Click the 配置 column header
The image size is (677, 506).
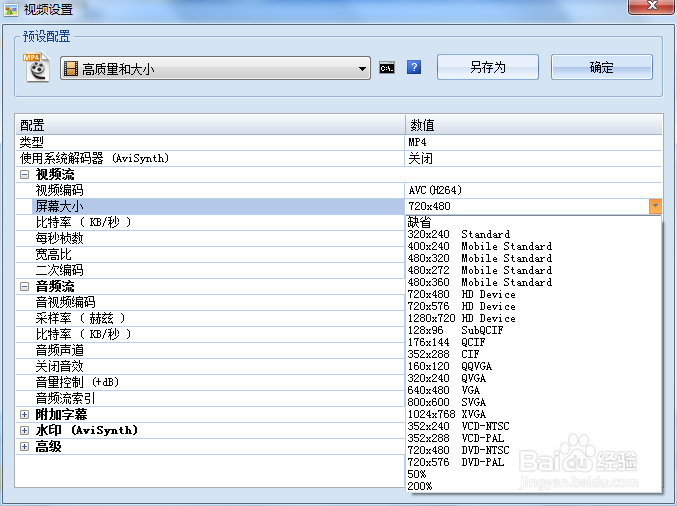coord(210,125)
